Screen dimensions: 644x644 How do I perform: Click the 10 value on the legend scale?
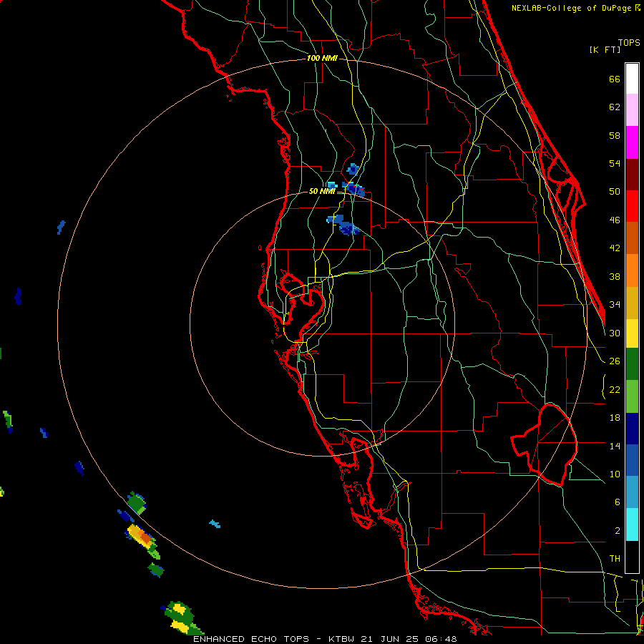click(615, 474)
